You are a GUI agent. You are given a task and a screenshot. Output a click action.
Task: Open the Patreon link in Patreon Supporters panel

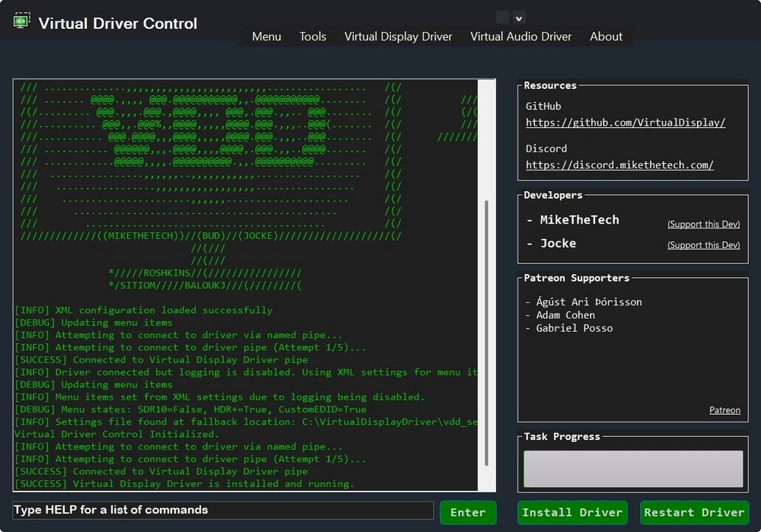point(724,409)
